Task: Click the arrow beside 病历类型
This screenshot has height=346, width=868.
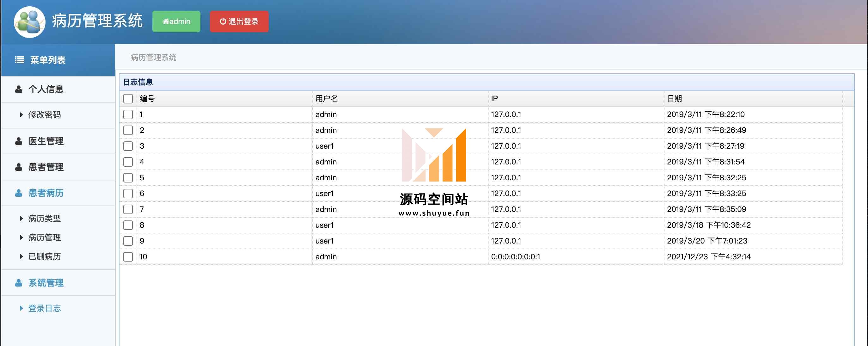Action: pyautogui.click(x=21, y=219)
